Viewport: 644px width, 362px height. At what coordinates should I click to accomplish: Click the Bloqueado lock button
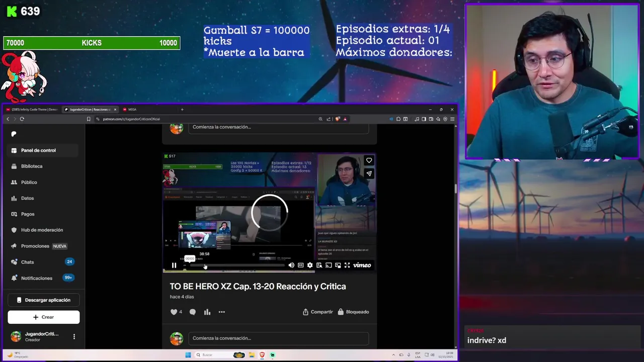pos(353,312)
